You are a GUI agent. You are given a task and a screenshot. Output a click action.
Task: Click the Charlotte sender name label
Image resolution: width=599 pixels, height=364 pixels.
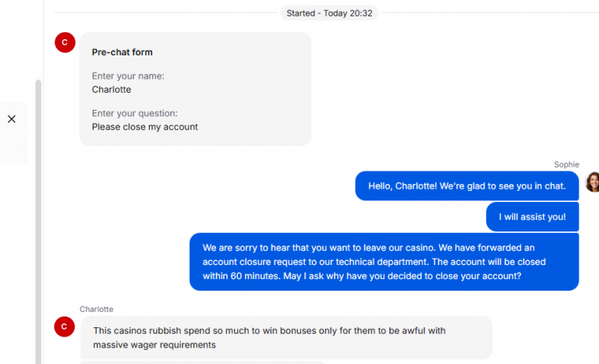click(96, 309)
